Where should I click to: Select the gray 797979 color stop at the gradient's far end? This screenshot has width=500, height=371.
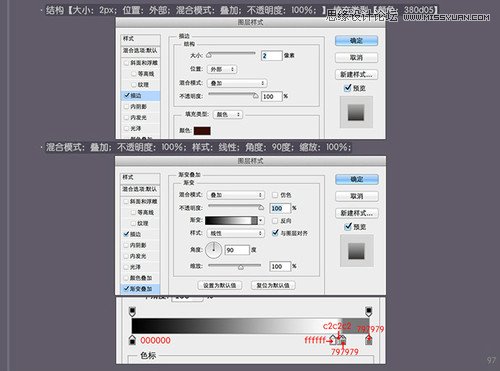[x=369, y=340]
